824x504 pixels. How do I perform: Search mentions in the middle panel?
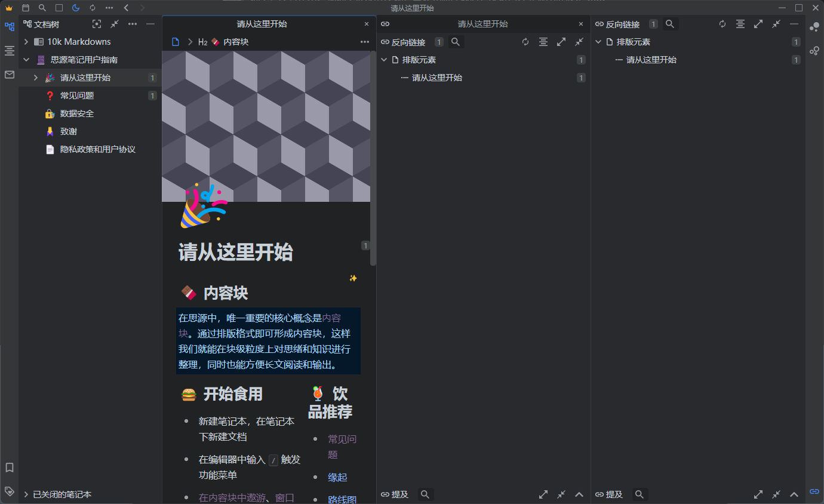pos(425,494)
